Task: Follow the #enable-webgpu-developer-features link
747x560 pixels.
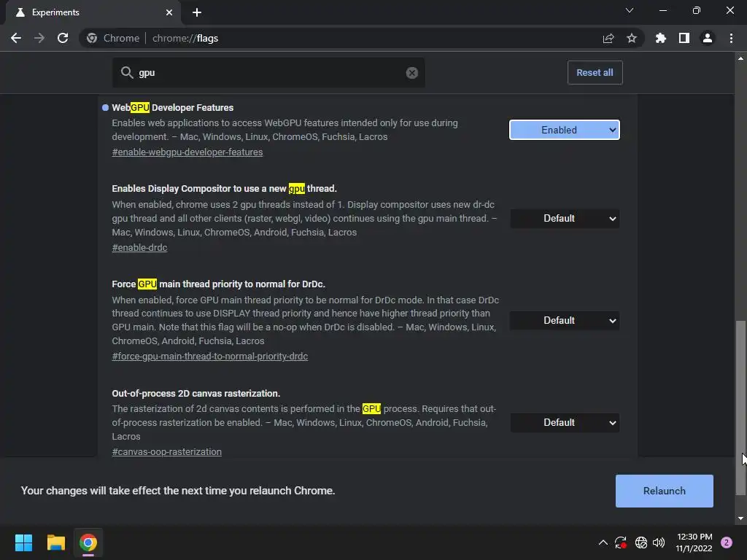Action: point(187,152)
